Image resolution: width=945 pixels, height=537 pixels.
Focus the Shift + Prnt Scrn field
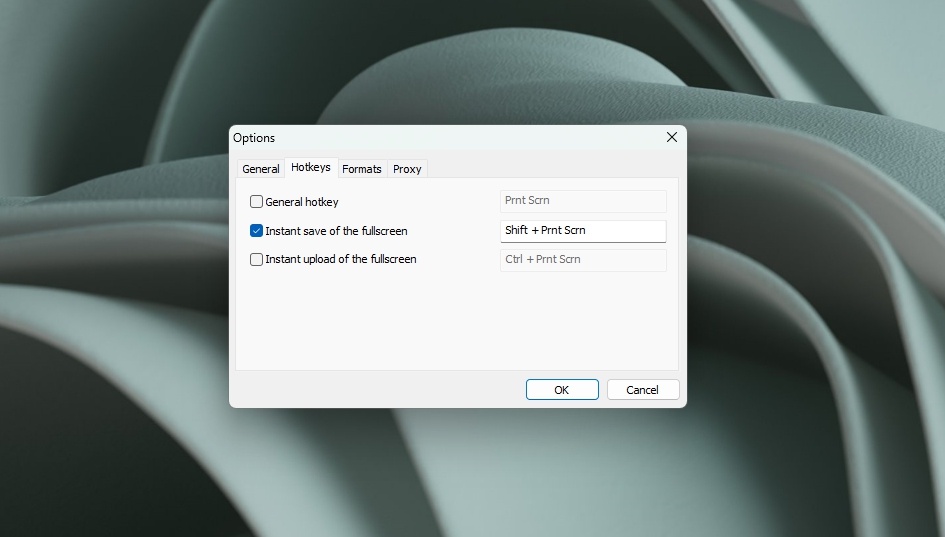(x=583, y=231)
